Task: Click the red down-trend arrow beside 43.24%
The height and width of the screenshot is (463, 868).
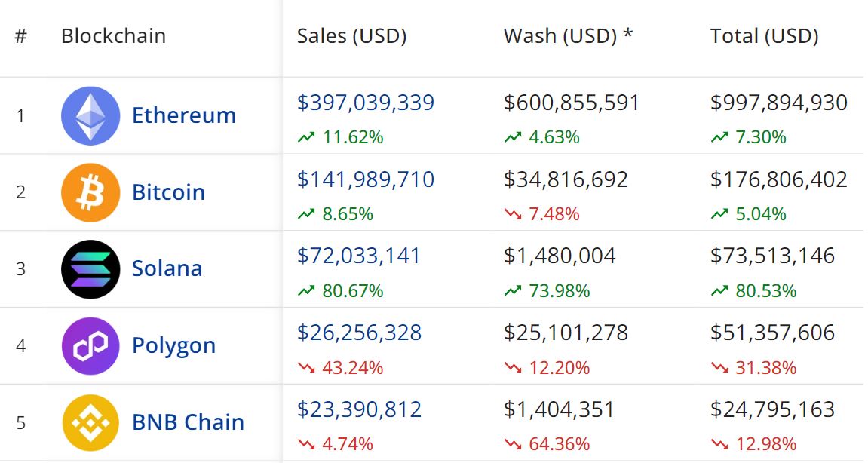Action: (305, 368)
